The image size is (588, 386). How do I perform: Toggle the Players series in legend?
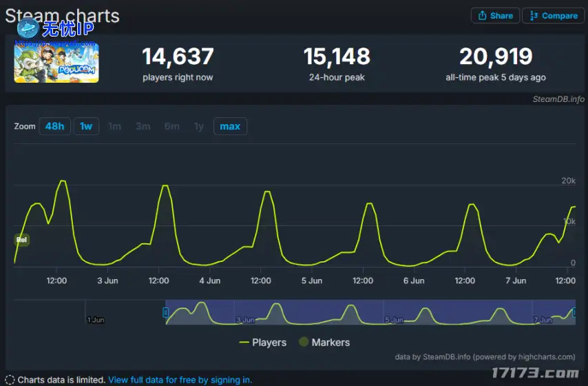262,343
